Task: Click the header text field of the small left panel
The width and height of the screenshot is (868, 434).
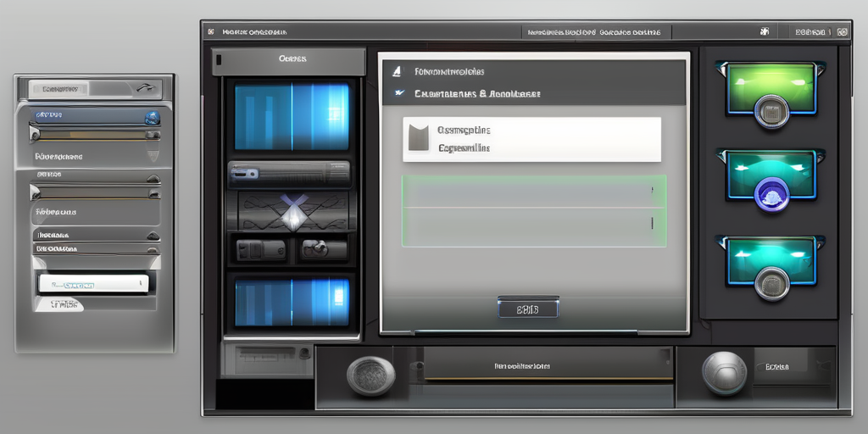Action: (58, 88)
